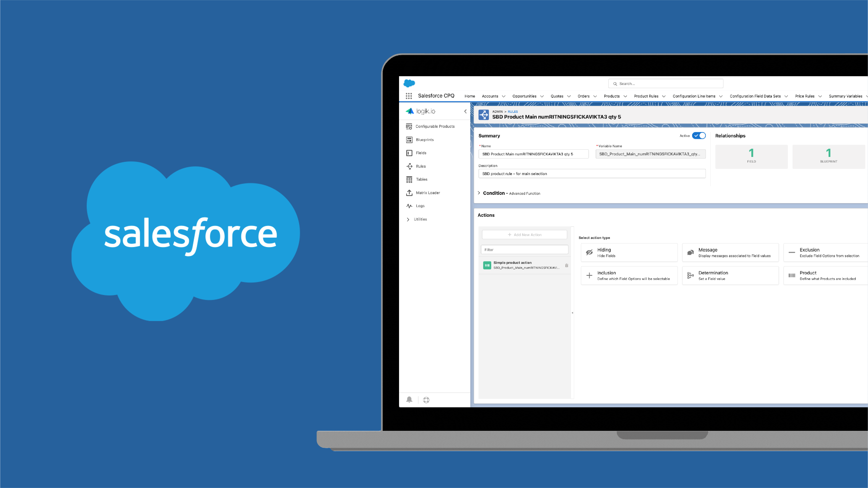Open the Price Rules tab
This screenshot has width=868, height=488.
pyautogui.click(x=805, y=96)
